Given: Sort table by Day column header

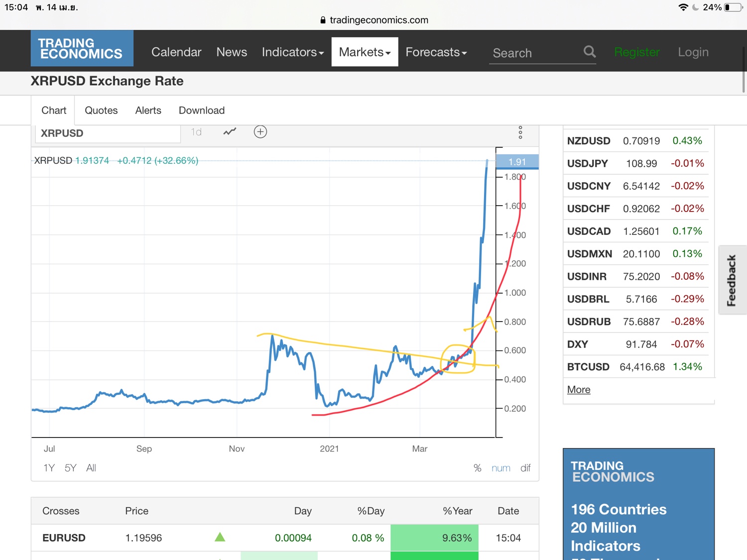Looking at the screenshot, I should (x=303, y=511).
